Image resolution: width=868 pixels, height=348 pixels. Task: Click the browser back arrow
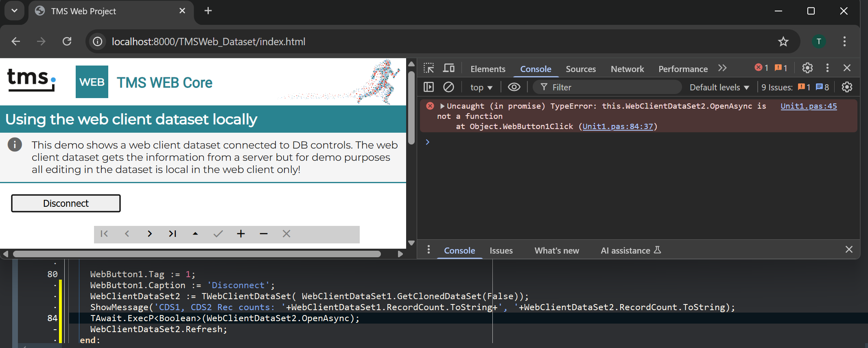tap(16, 42)
